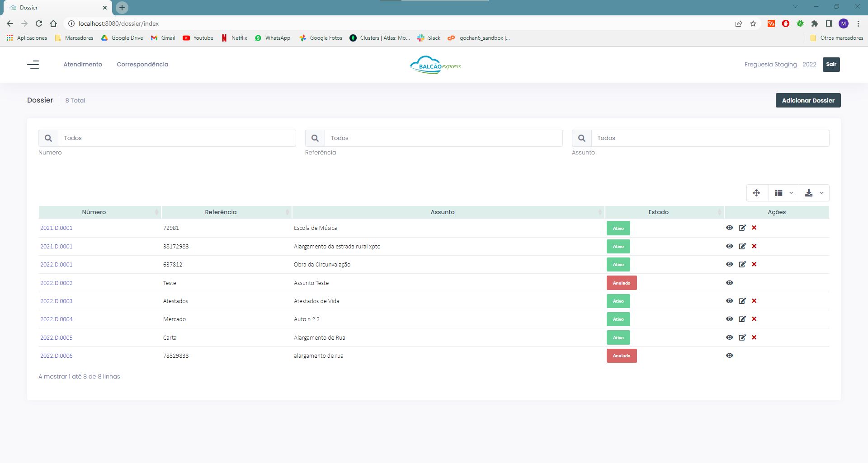
Task: View the Auto n.º 2 dossier
Action: [729, 319]
